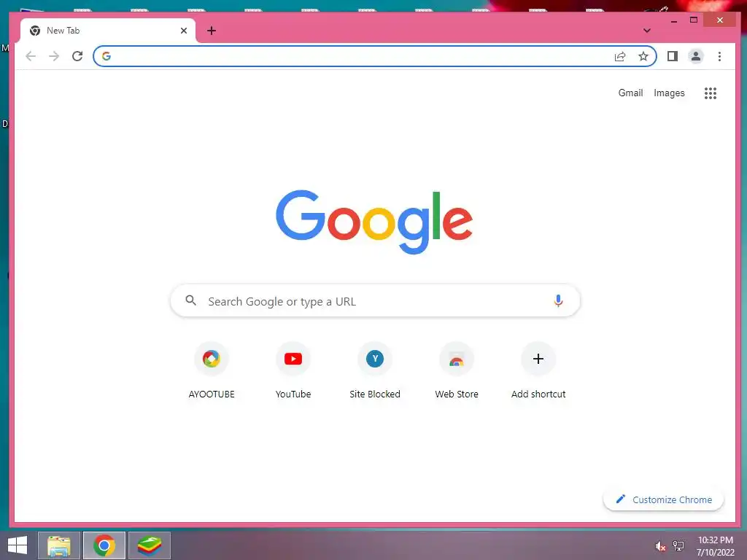The image size is (747, 560).
Task: Open Chrome's three-dot menu
Action: pos(719,56)
